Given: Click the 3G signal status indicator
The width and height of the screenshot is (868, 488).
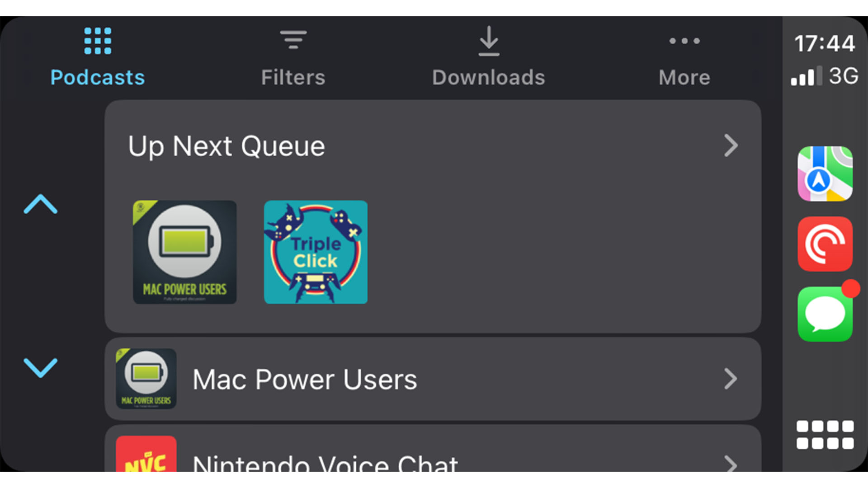Looking at the screenshot, I should tap(825, 76).
